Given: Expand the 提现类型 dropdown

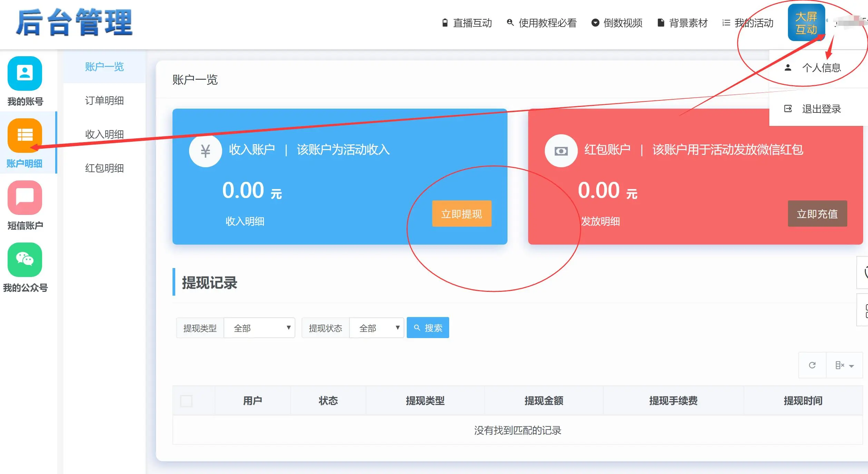Looking at the screenshot, I should point(259,328).
